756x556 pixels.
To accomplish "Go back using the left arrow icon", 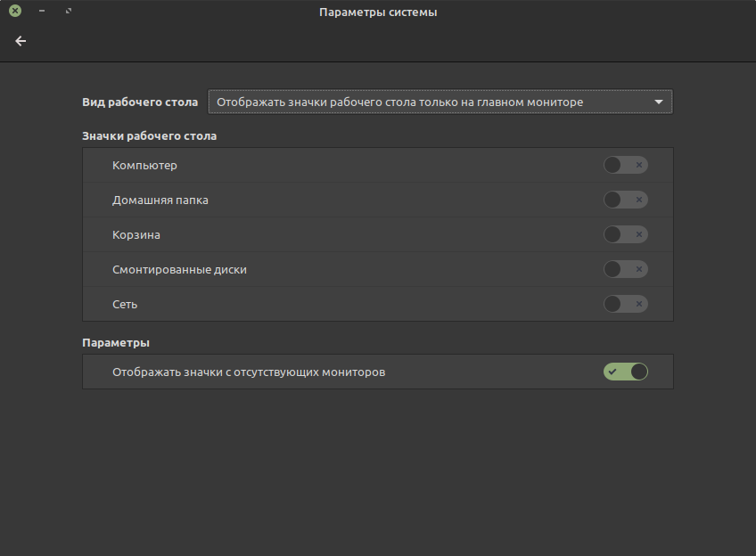I will coord(21,41).
